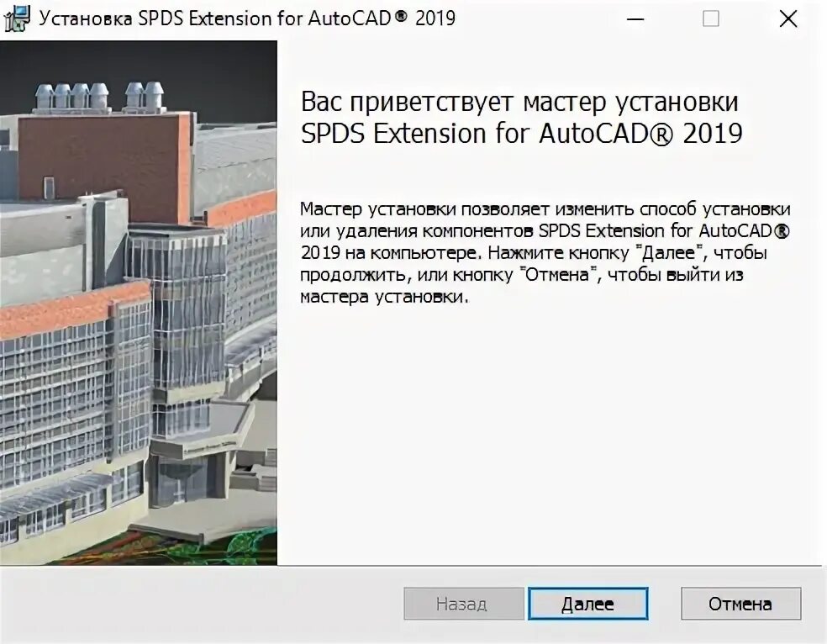Click the window title 'Установка SPDS Extension for AutoCAD® 2019'

[x=247, y=18]
